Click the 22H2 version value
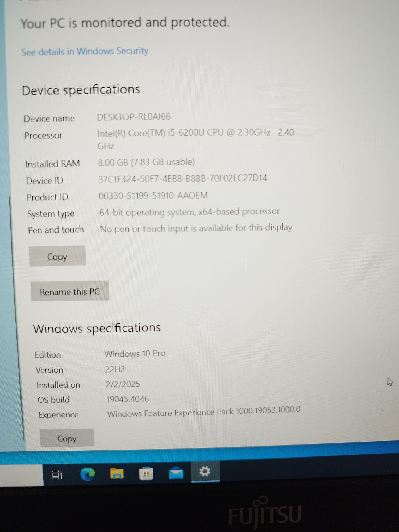The height and width of the screenshot is (532, 399). tap(115, 369)
